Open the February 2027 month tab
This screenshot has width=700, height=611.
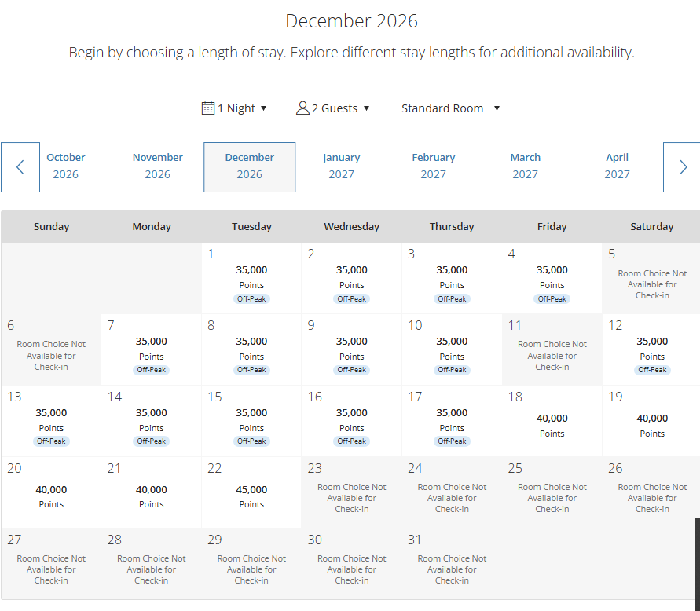[433, 166]
